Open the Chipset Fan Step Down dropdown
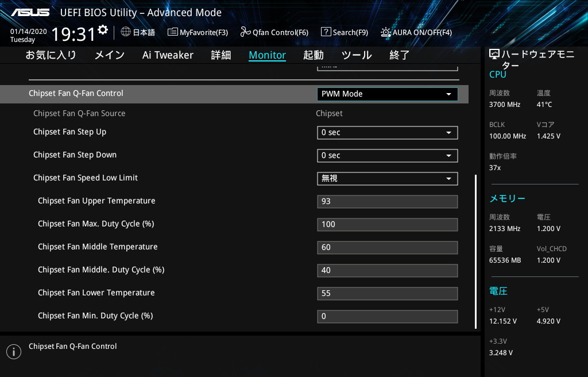The height and width of the screenshot is (377, 588). [x=388, y=156]
